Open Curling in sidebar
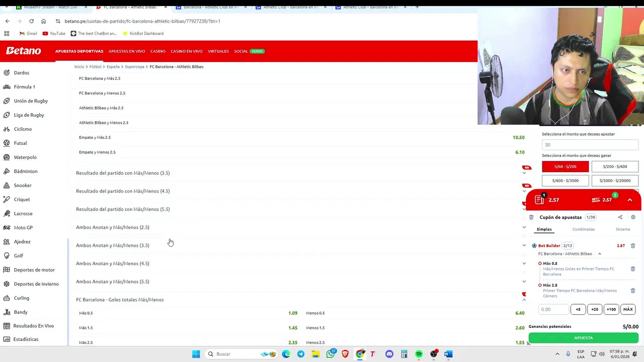The width and height of the screenshot is (644, 362). pos(22,298)
